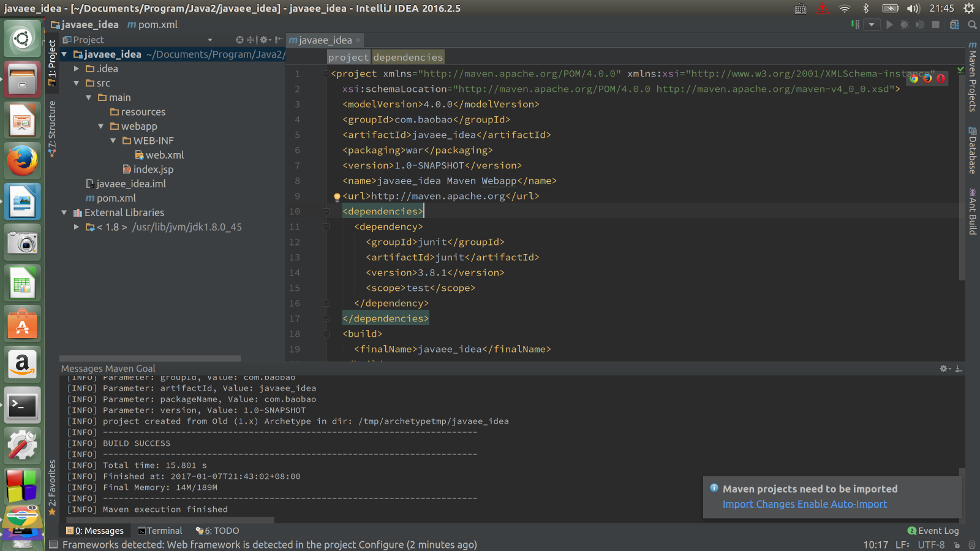The height and width of the screenshot is (551, 980).
Task: Click the Make Project build icon
Action: coord(855,24)
